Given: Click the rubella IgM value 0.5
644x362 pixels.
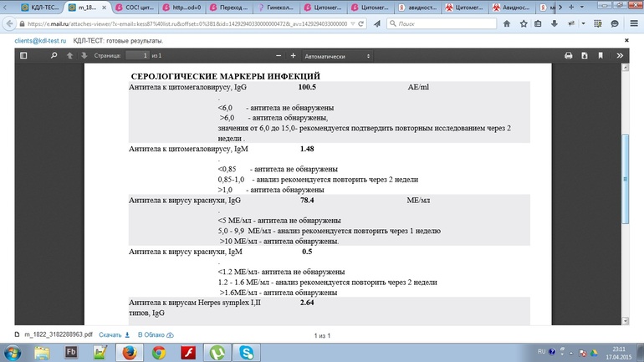Looking at the screenshot, I should point(307,251).
